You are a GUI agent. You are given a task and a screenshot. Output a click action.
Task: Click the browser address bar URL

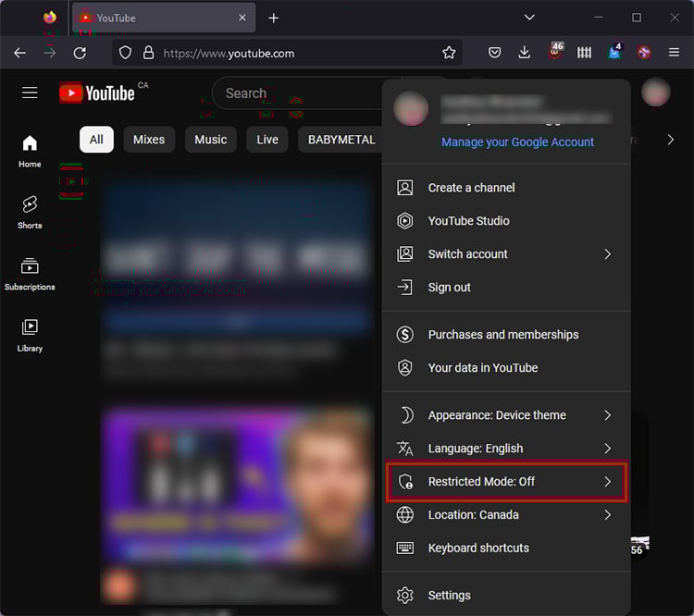click(229, 54)
